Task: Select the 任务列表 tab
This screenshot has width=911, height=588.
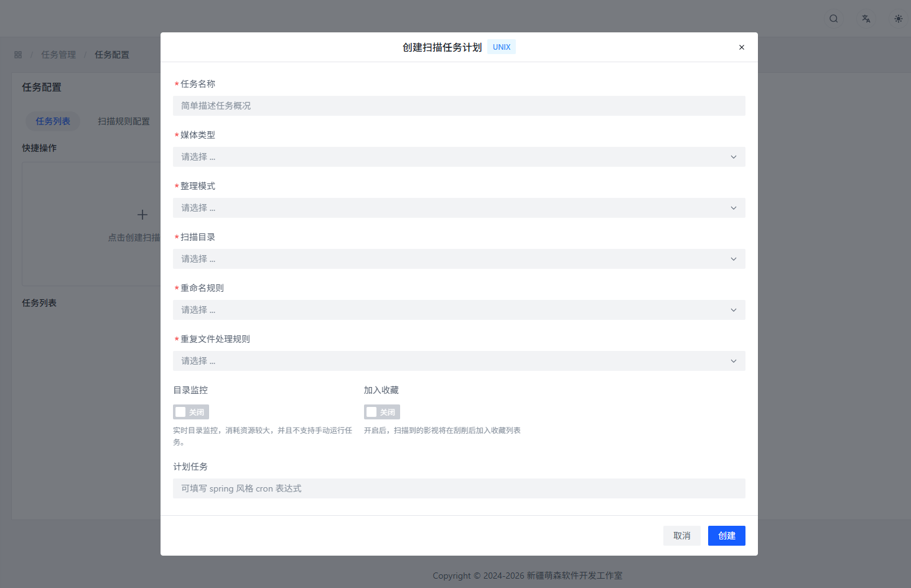Action: click(53, 121)
